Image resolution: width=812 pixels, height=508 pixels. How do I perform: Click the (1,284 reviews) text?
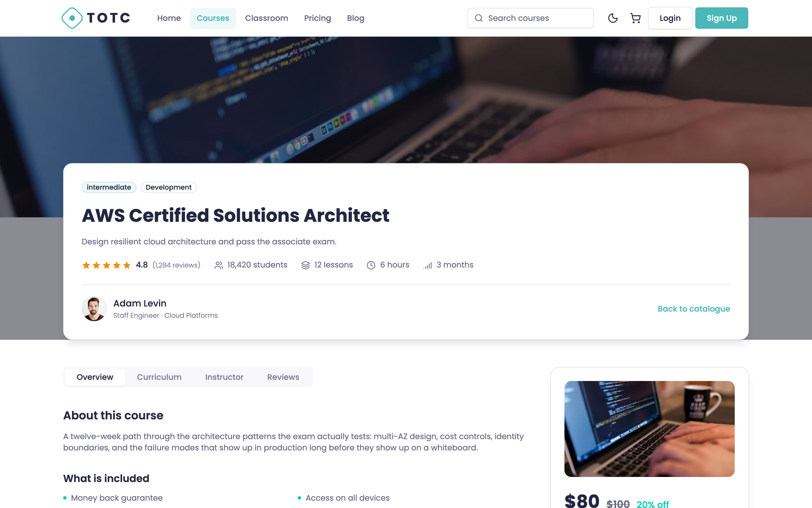click(176, 265)
